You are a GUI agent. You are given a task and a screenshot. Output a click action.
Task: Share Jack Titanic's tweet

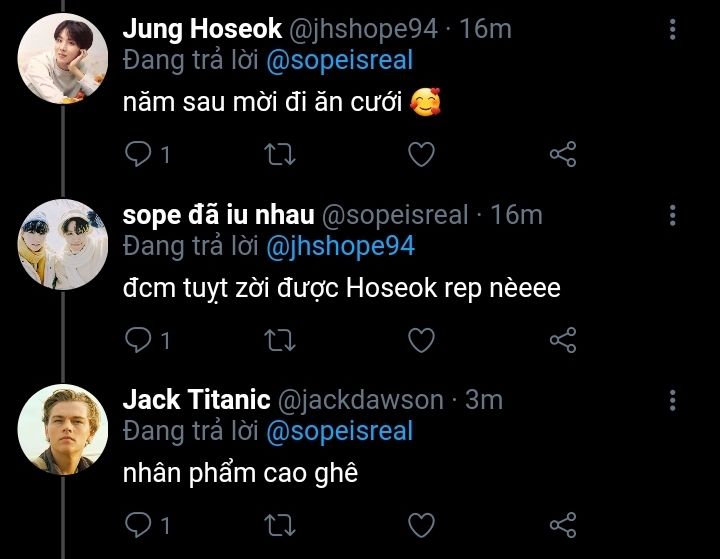[x=563, y=525]
